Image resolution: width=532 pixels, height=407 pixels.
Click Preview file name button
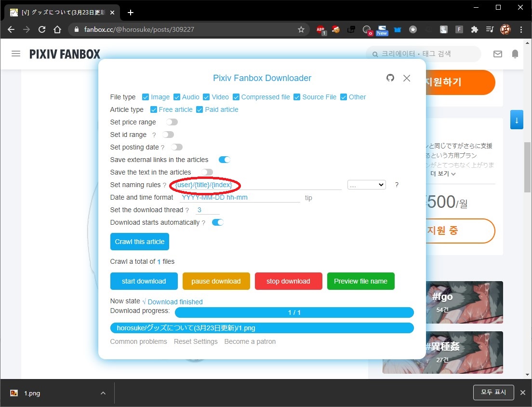click(x=360, y=281)
